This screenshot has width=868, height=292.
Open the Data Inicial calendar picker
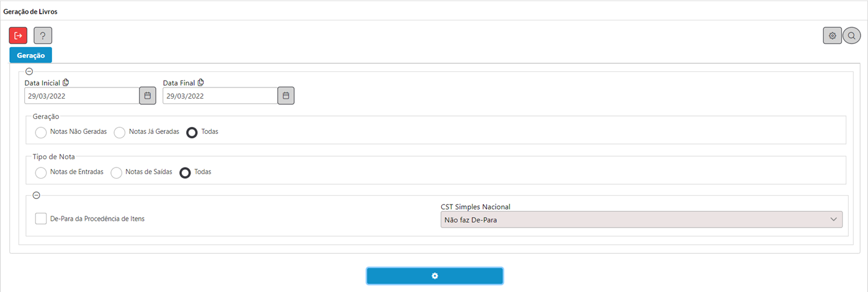point(148,95)
